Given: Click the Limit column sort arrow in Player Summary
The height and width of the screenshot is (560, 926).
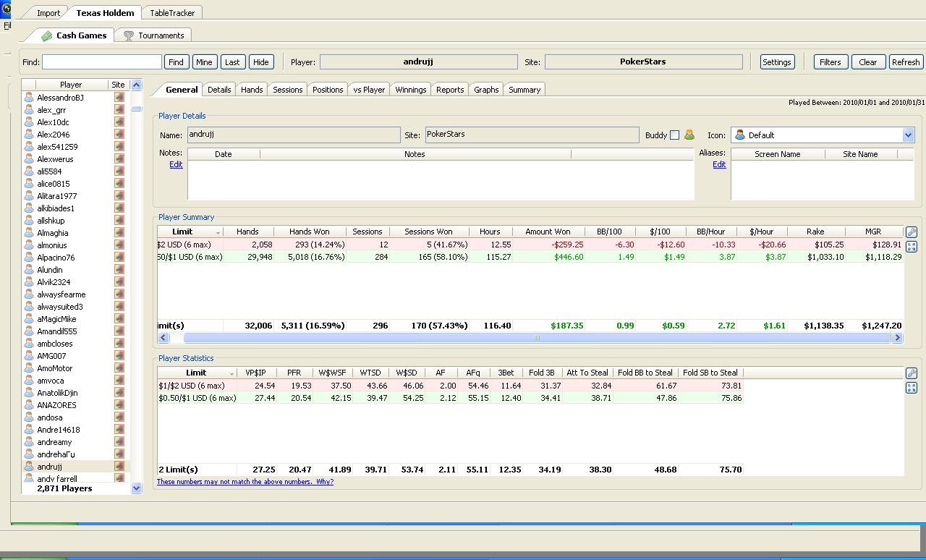Looking at the screenshot, I should pyautogui.click(x=218, y=232).
